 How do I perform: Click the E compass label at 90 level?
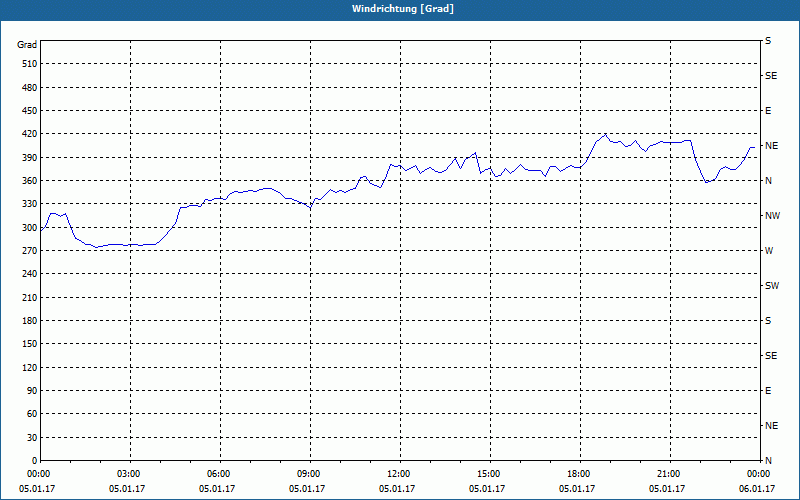768,391
